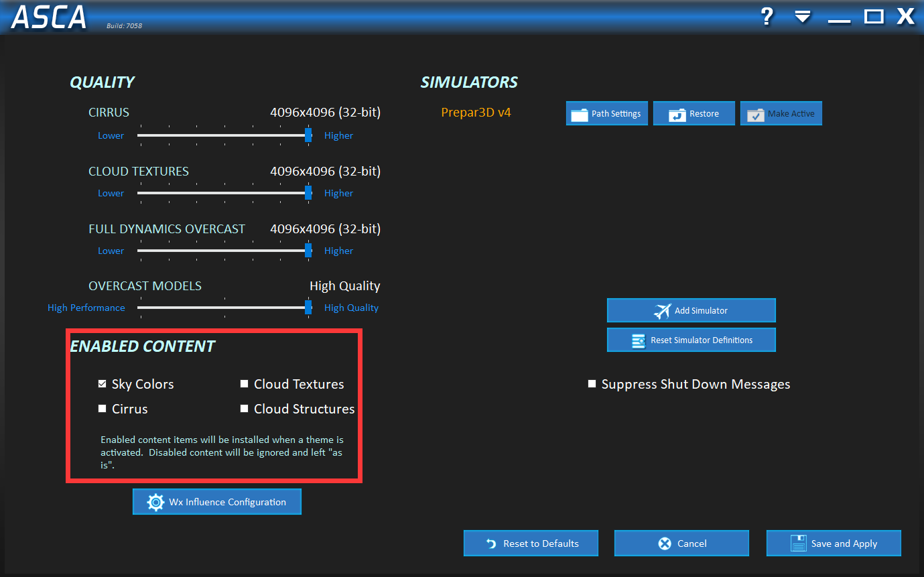Click the Cancel button label

pos(691,543)
